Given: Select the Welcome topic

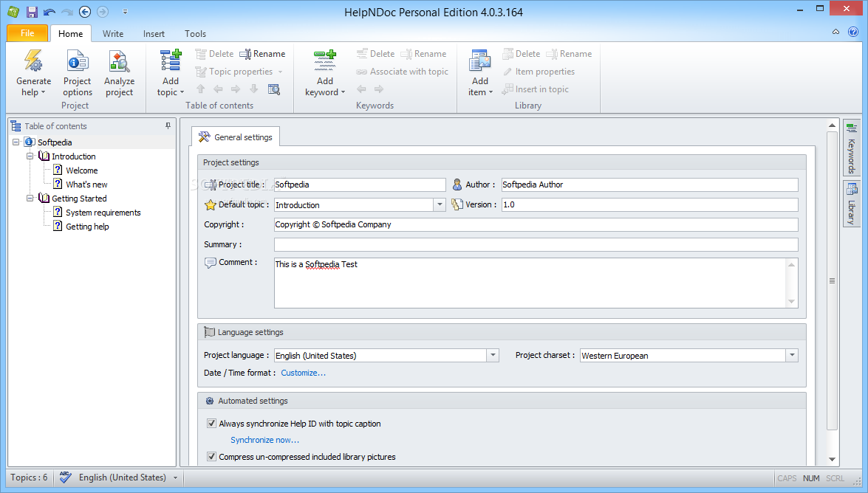Looking at the screenshot, I should (x=82, y=170).
